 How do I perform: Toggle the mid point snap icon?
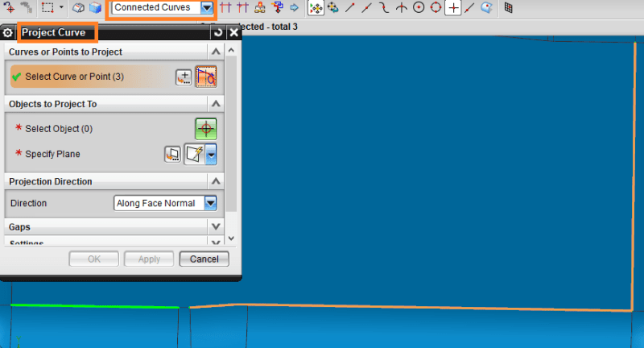(x=367, y=7)
